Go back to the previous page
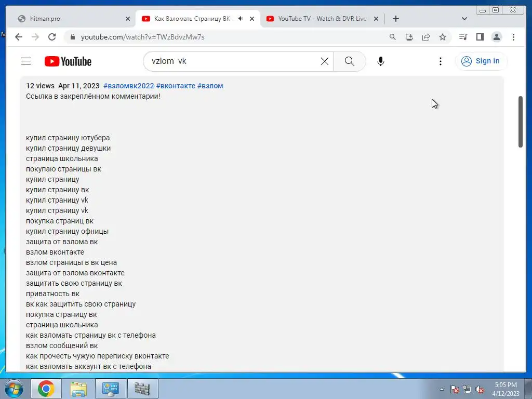532x399 pixels. pos(19,37)
